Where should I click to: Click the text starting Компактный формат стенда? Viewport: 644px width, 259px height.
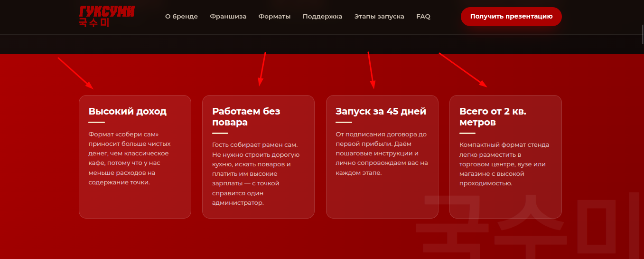[504, 164]
